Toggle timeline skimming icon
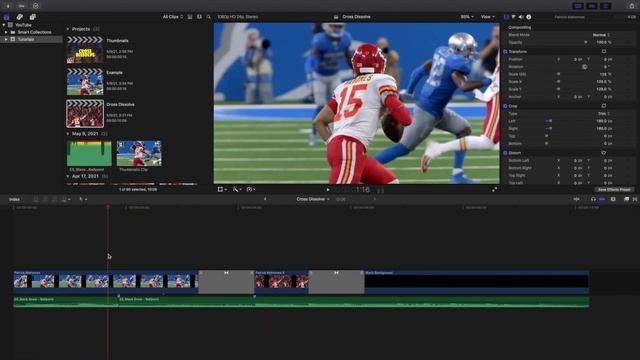Viewport: 640px width, 360px height. (x=576, y=199)
